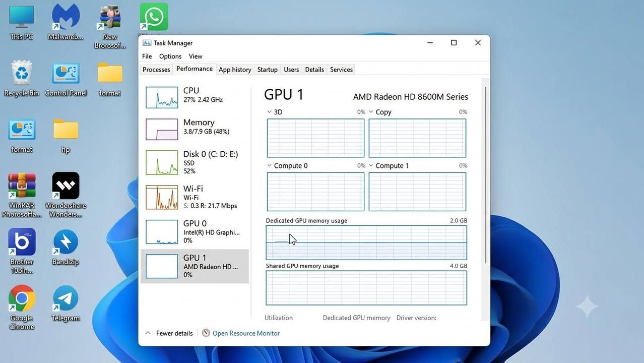Collapse with Fewer details
Viewport: 644px width, 363px height.
pyautogui.click(x=169, y=333)
